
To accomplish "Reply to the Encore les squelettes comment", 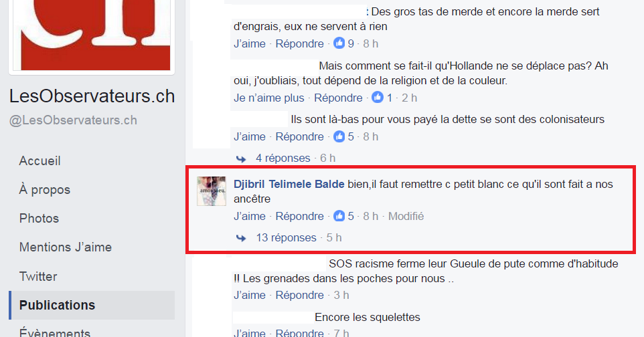I will [x=299, y=332].
